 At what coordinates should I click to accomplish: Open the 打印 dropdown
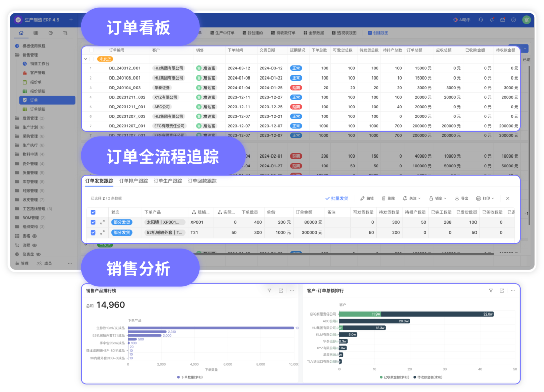(x=485, y=198)
